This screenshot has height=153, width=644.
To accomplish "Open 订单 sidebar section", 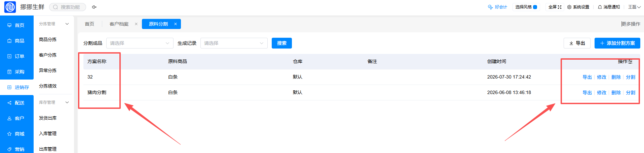I will [17, 56].
